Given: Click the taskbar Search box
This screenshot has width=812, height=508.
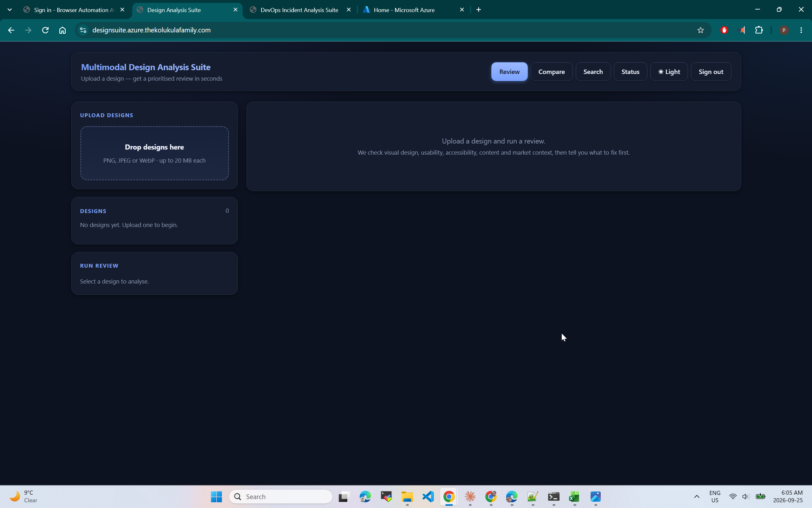Looking at the screenshot, I should (x=280, y=497).
